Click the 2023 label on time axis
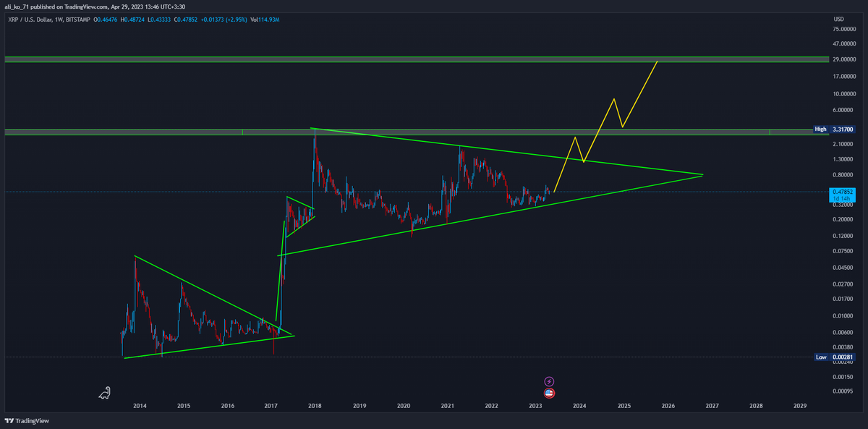The image size is (868, 429). pos(535,407)
